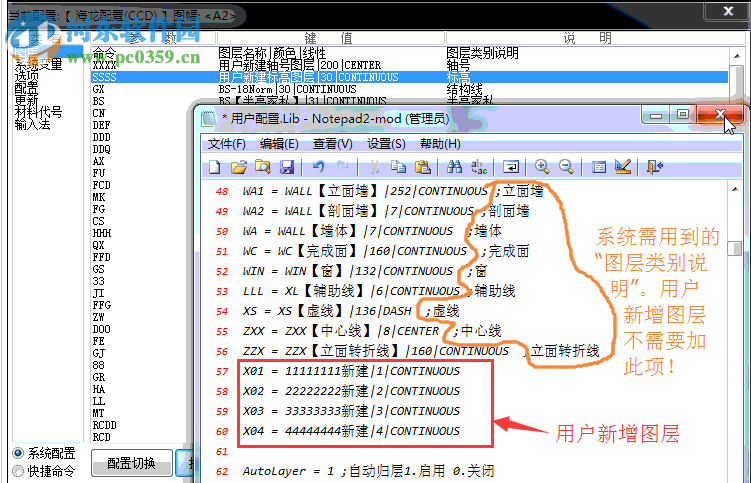Screen dimensions: 751x483
Task: Select the RCDD parameter row
Action: click(104, 425)
